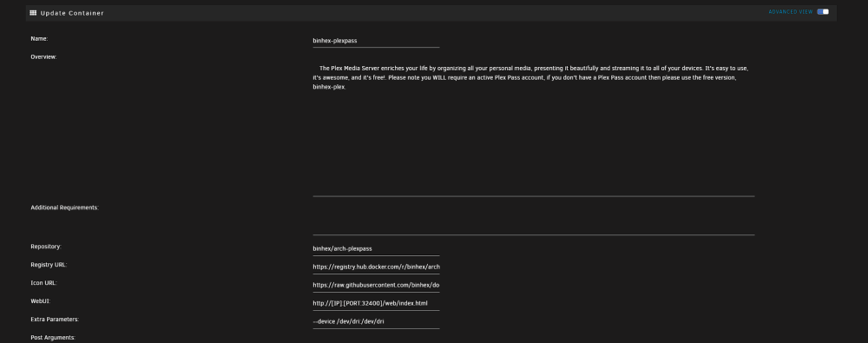Click the Name field 'binhex-plexpass'
This screenshot has width=868, height=343.
pyautogui.click(x=376, y=41)
